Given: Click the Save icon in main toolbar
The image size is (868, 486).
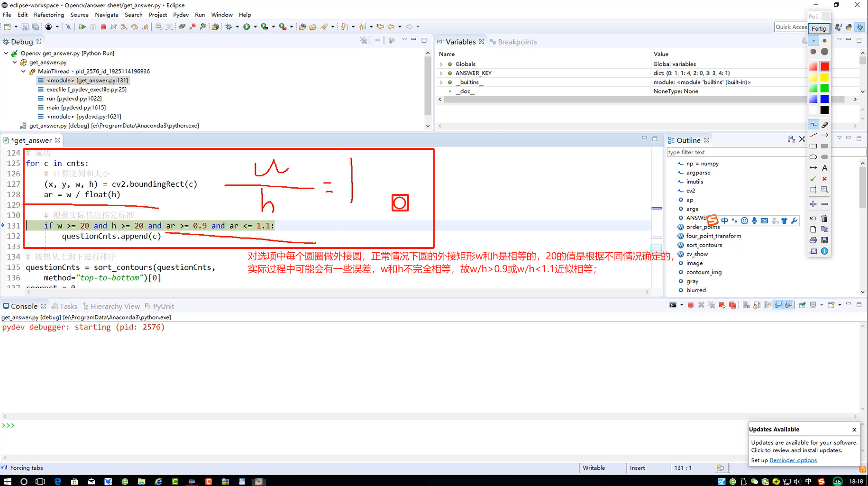Looking at the screenshot, I should 25,27.
